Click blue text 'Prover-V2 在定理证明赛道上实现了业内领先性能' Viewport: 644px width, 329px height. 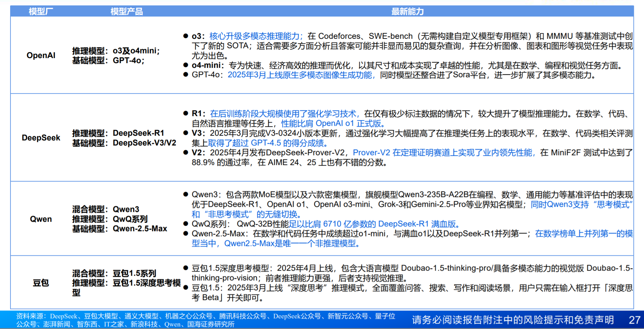442,153
